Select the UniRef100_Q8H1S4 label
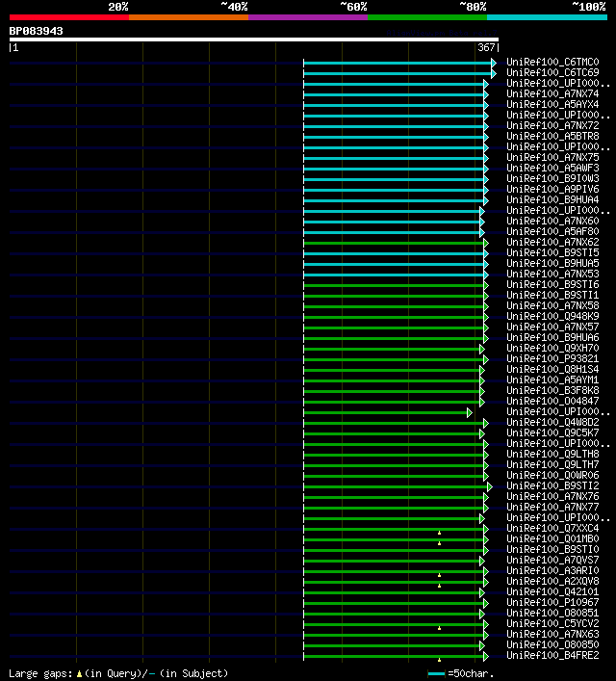 point(552,369)
